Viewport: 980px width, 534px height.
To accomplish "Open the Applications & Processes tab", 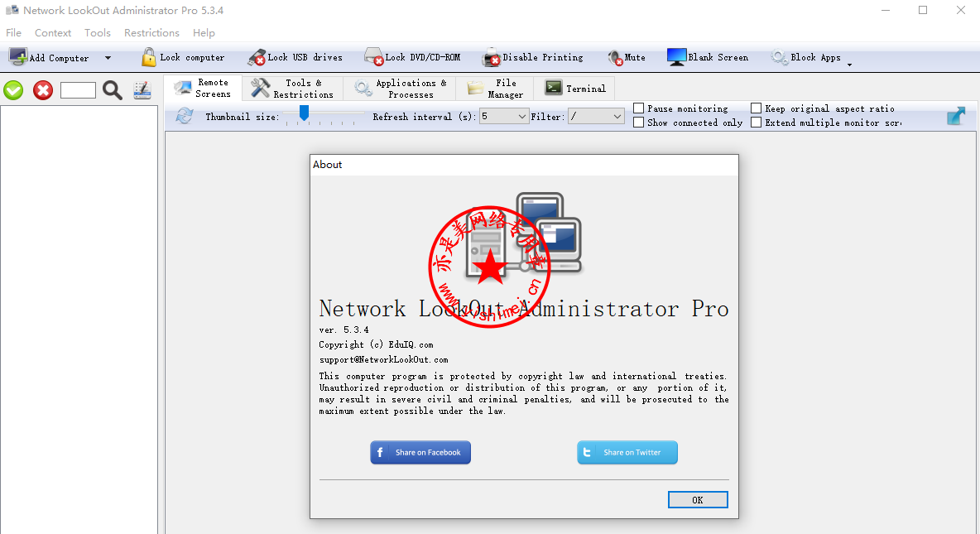I will [400, 88].
